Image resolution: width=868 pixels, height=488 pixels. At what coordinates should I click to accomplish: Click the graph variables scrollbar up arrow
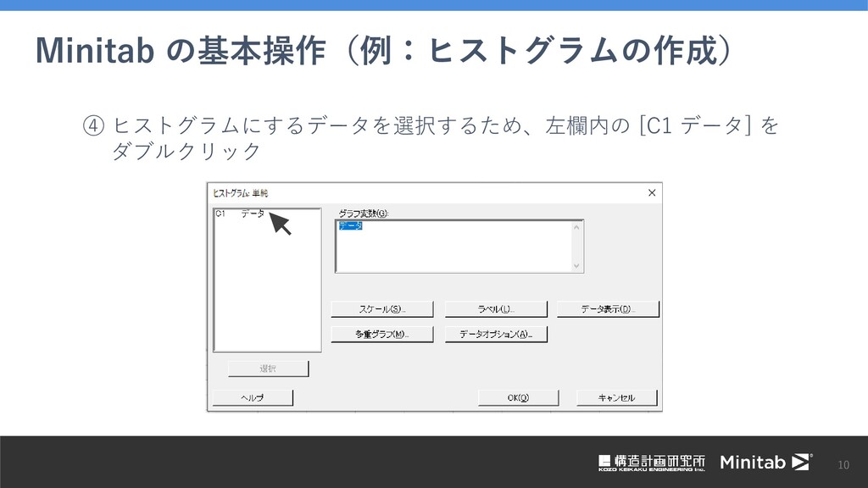[576, 227]
